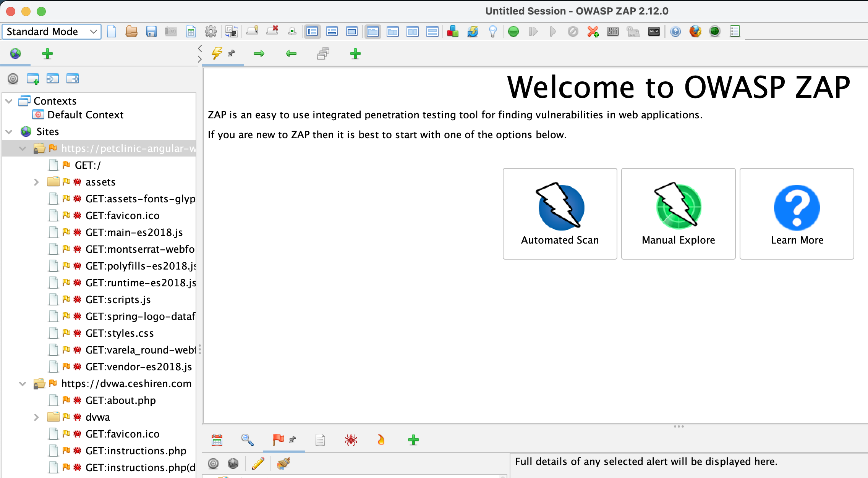Viewport: 868px width, 478px height.
Task: Open the Spider tab in bottom panel
Action: (x=351, y=440)
